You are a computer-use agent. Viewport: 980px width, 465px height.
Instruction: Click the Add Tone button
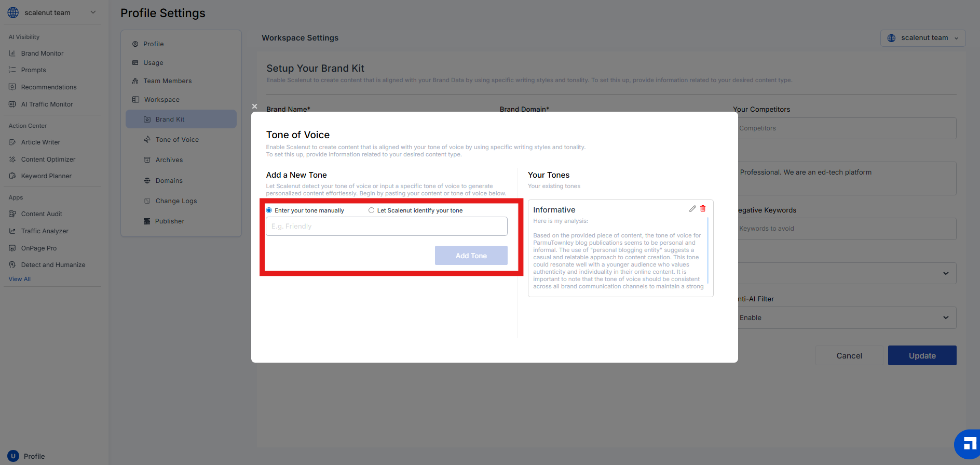click(x=471, y=256)
